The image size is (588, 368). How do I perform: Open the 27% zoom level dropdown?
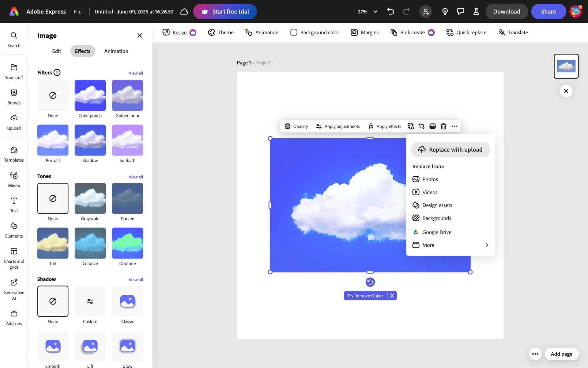coord(367,12)
